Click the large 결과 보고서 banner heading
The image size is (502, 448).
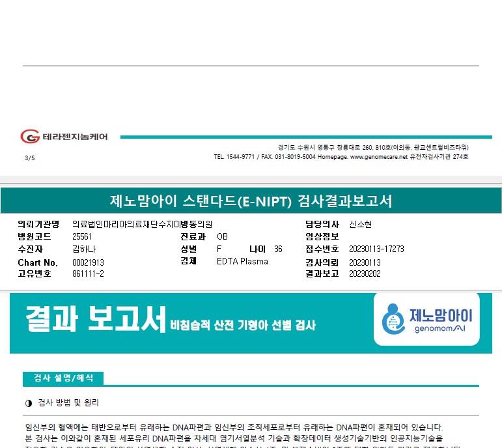pyautogui.click(x=96, y=318)
